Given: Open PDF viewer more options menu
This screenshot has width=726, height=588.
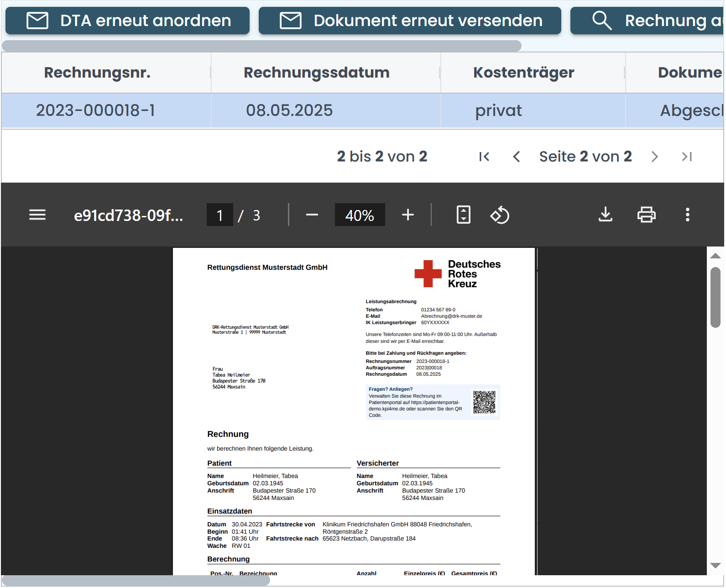Looking at the screenshot, I should coord(687,215).
